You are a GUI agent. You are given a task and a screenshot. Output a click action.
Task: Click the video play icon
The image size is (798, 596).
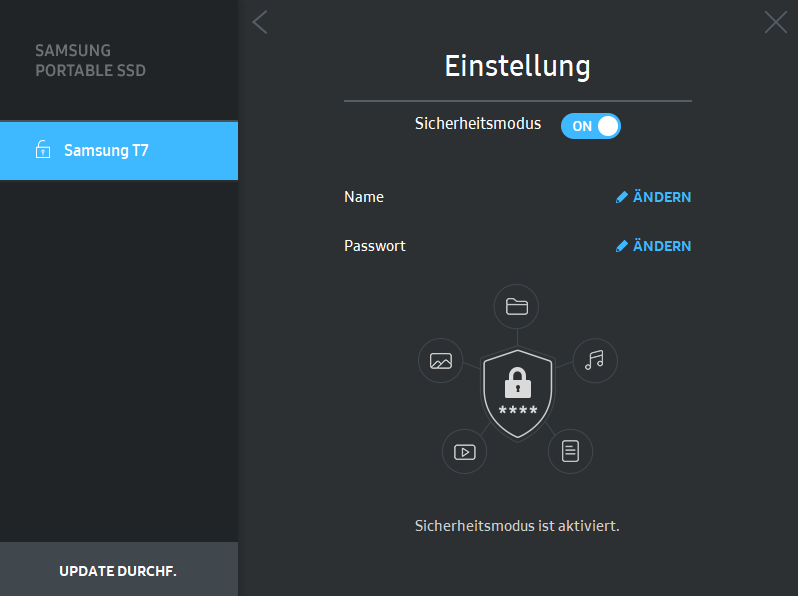click(x=465, y=452)
